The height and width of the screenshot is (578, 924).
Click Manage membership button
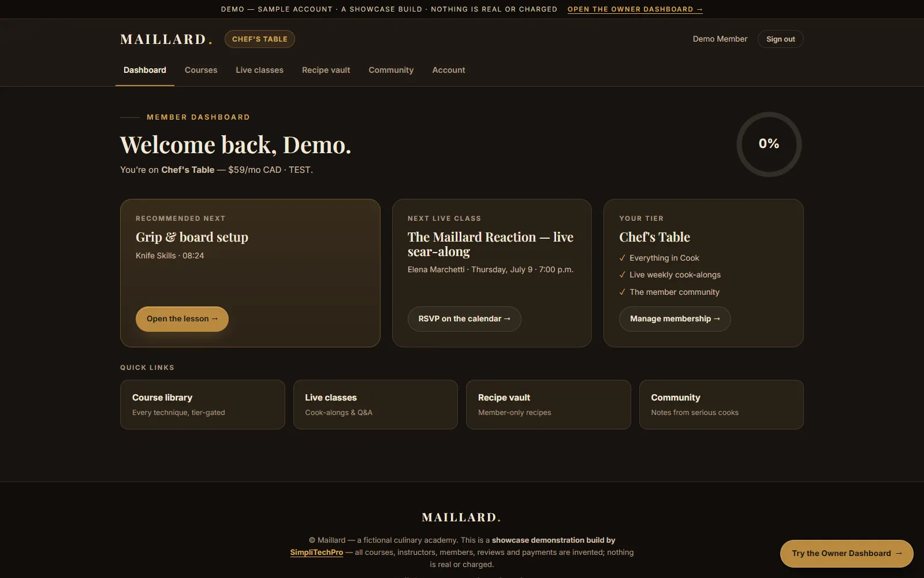coord(675,319)
